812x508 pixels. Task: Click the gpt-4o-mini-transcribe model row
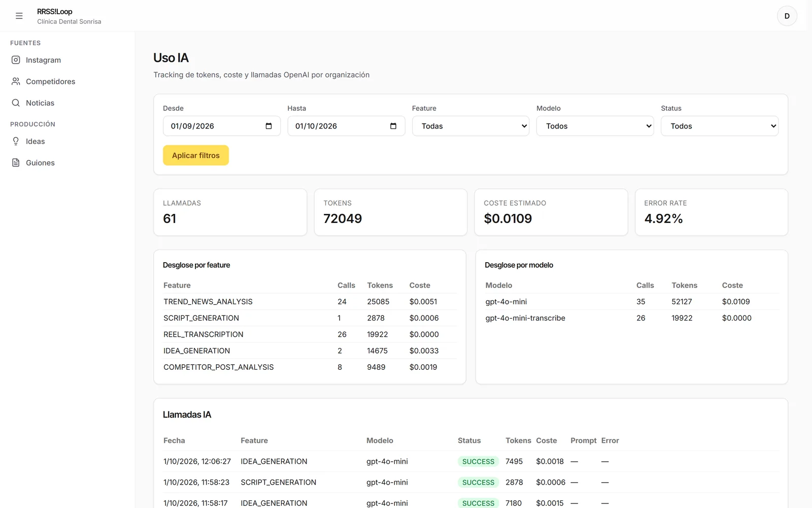632,318
